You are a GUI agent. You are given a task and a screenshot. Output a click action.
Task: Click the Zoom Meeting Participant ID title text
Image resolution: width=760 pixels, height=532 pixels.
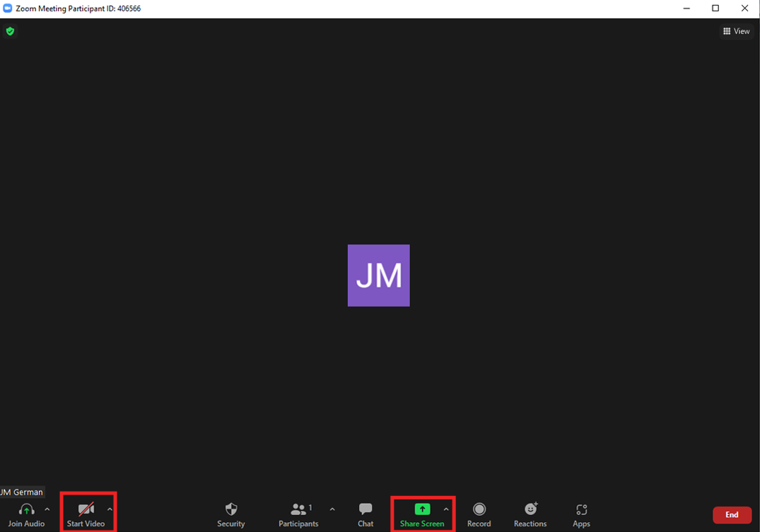[x=78, y=8]
